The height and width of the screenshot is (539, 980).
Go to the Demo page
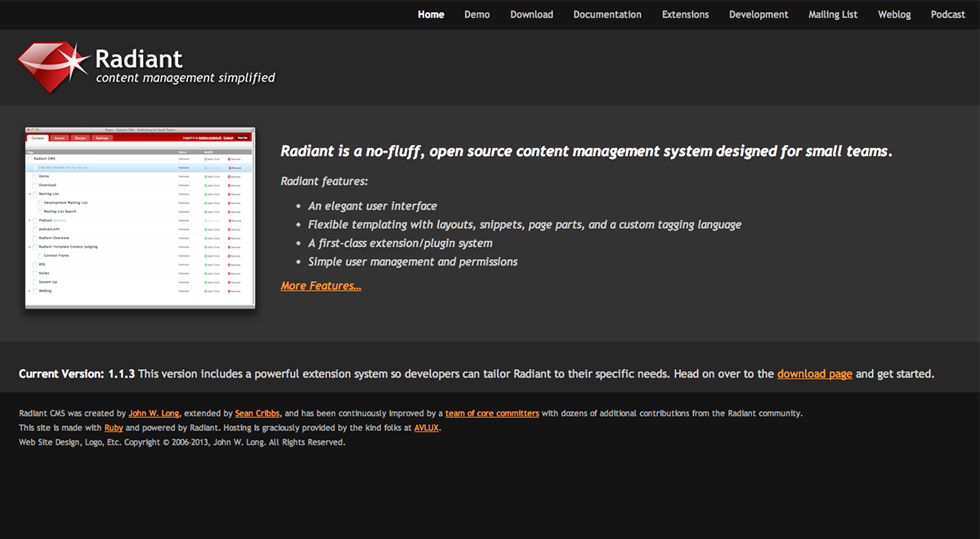(477, 15)
